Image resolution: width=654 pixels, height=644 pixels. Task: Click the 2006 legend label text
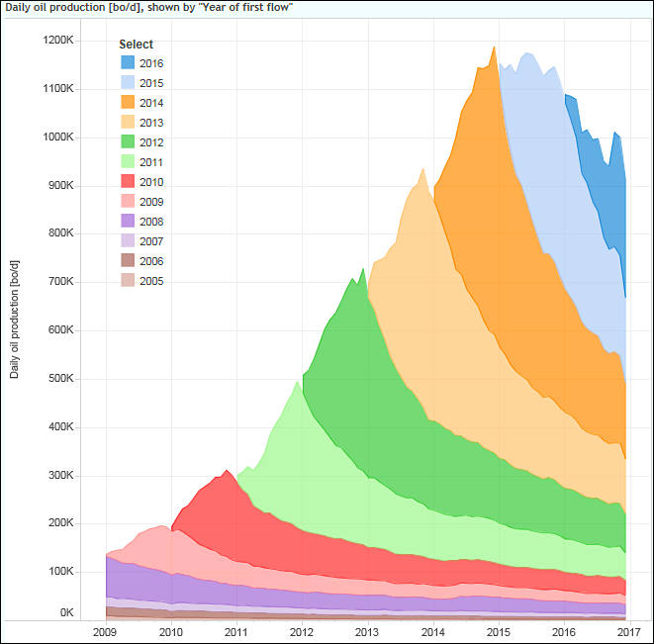(151, 261)
